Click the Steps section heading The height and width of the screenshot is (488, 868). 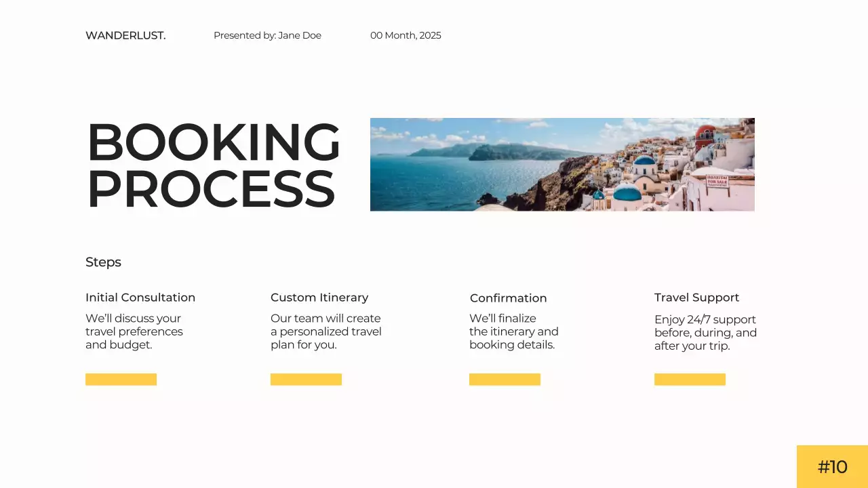click(103, 262)
